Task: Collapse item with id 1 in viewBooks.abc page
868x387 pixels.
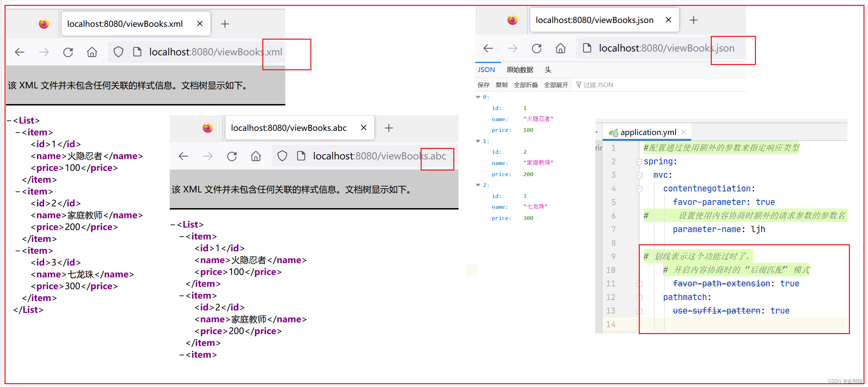Action: (182, 237)
